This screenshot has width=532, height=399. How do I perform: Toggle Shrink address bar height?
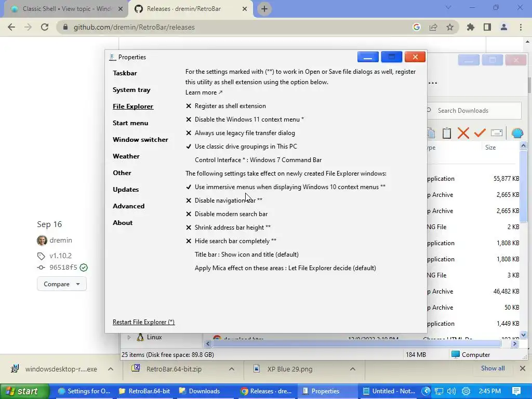[x=228, y=228]
